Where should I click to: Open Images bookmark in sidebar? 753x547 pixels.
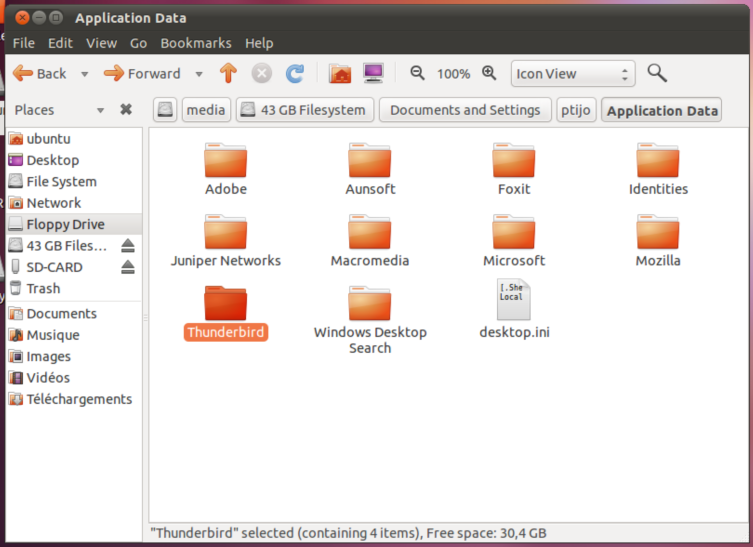[74, 356]
